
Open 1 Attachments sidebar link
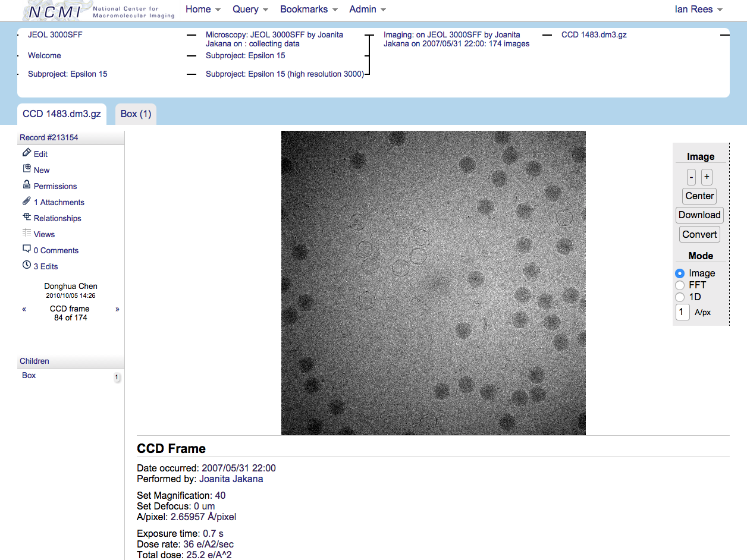pos(59,202)
